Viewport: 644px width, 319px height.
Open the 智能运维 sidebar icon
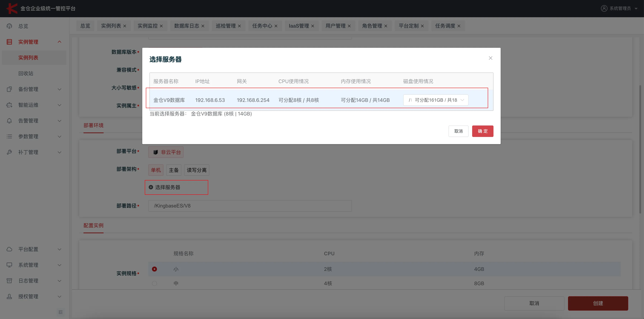pyautogui.click(x=9, y=105)
